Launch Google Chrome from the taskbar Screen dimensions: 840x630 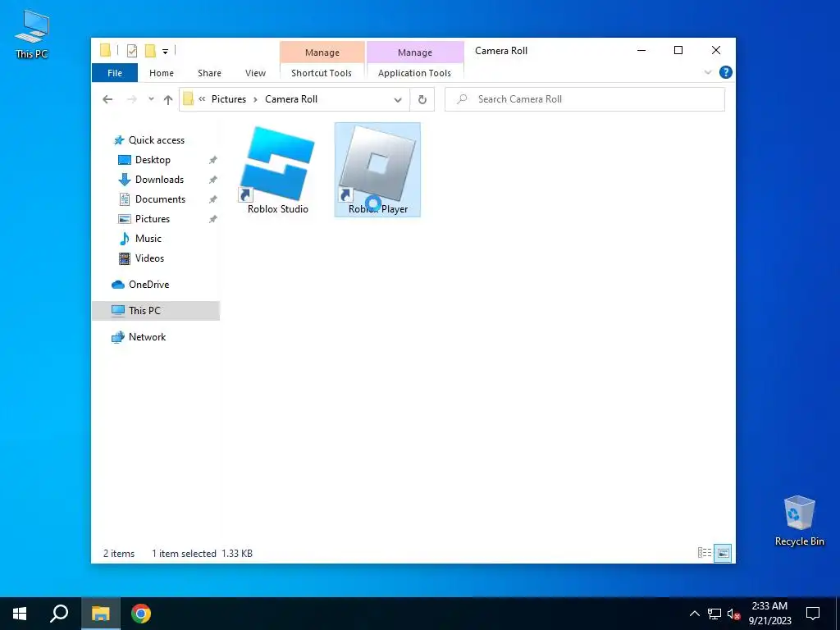141,614
